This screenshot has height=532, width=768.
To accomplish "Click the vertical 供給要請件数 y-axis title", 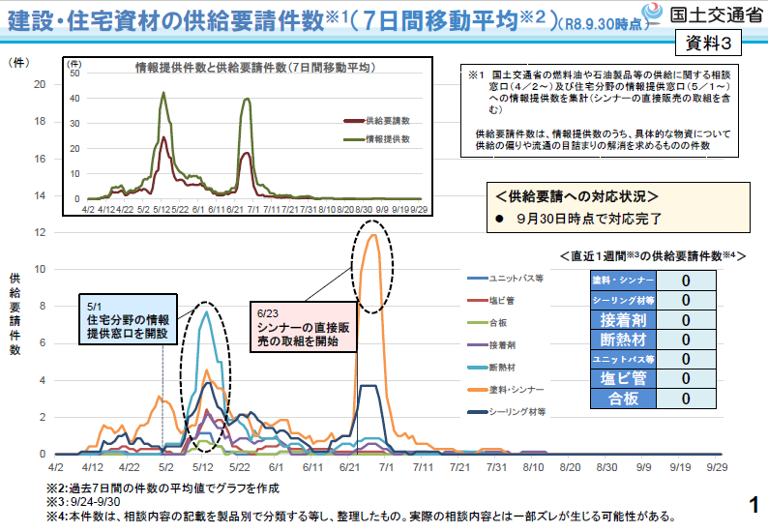I will 15,314.
